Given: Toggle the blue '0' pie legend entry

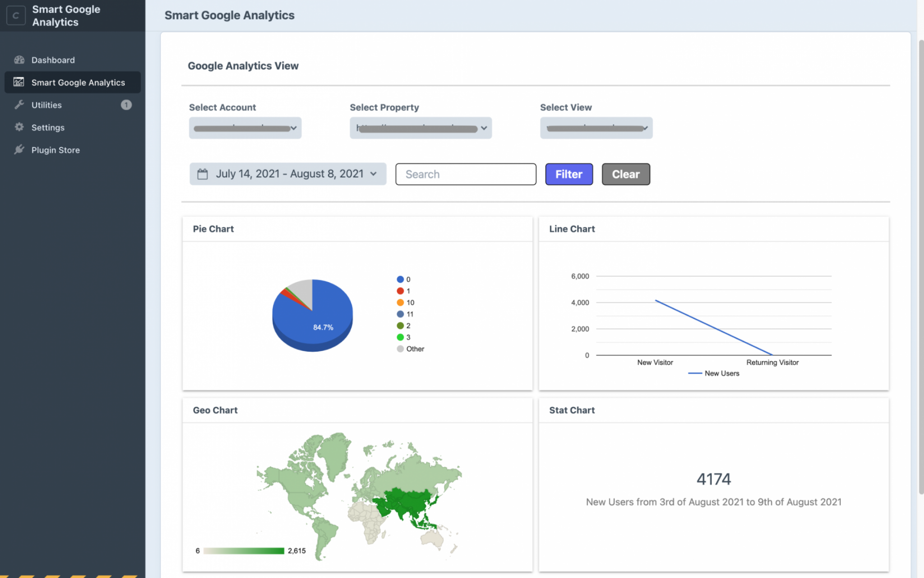Looking at the screenshot, I should (x=404, y=279).
